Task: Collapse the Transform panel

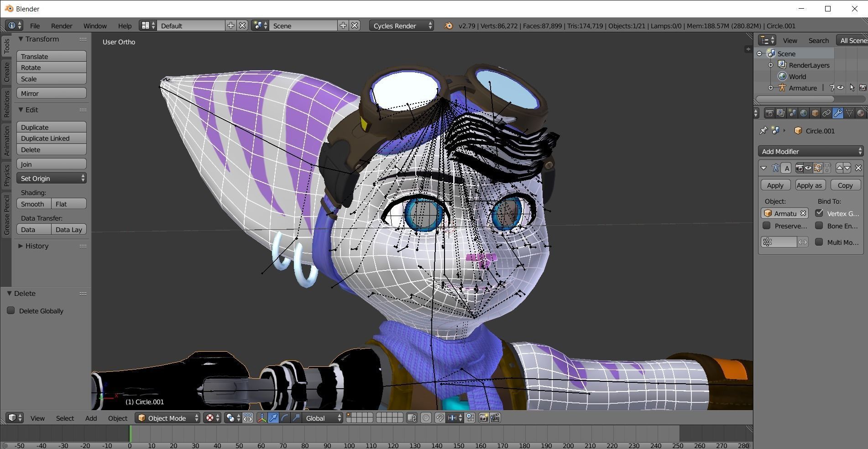Action: (x=21, y=39)
